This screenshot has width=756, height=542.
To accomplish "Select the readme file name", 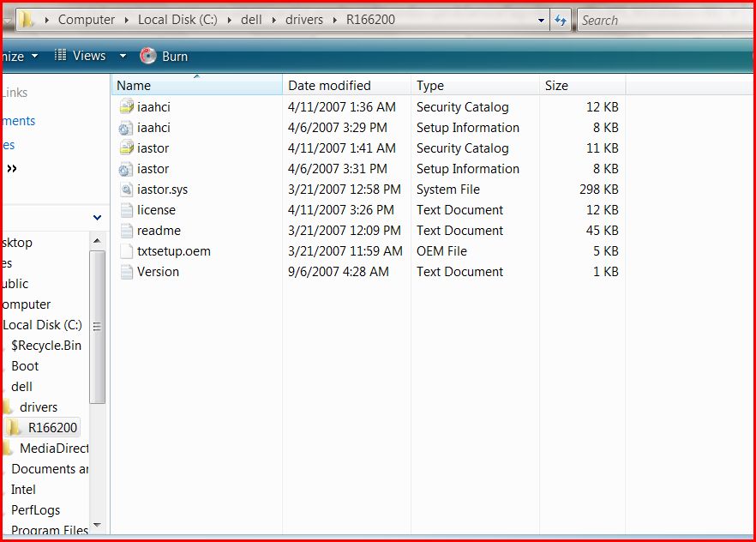I will pyautogui.click(x=159, y=231).
